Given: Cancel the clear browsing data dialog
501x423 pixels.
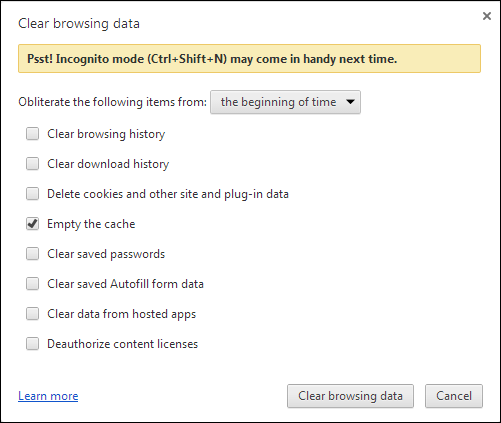Looking at the screenshot, I should pos(454,396).
